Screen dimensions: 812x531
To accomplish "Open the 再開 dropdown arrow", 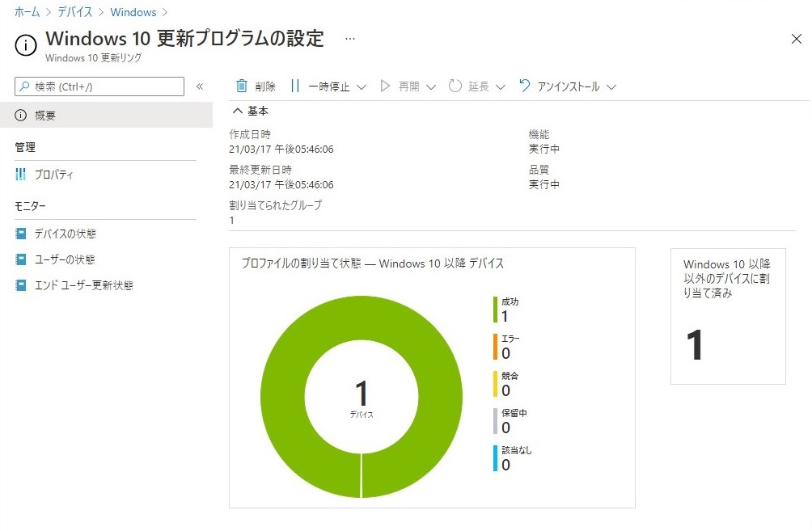I will coord(431,87).
